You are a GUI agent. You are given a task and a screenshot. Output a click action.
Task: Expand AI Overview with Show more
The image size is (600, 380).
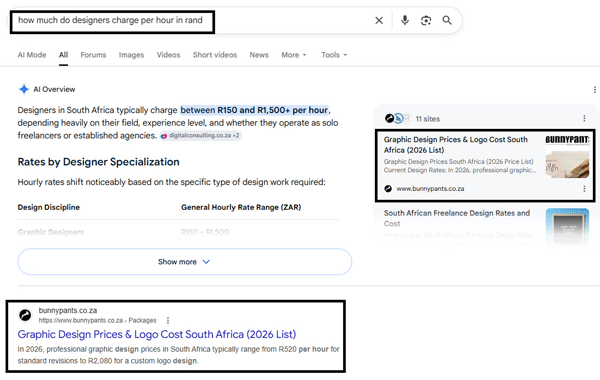tap(184, 262)
